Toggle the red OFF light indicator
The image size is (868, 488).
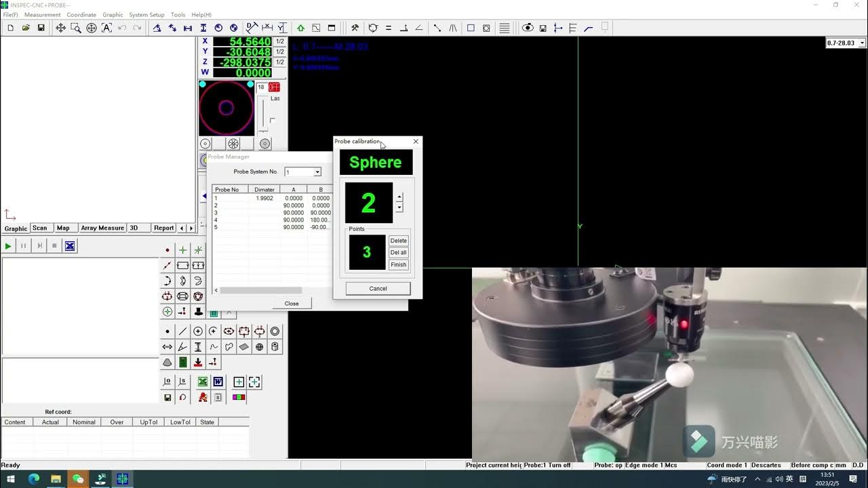point(274,87)
